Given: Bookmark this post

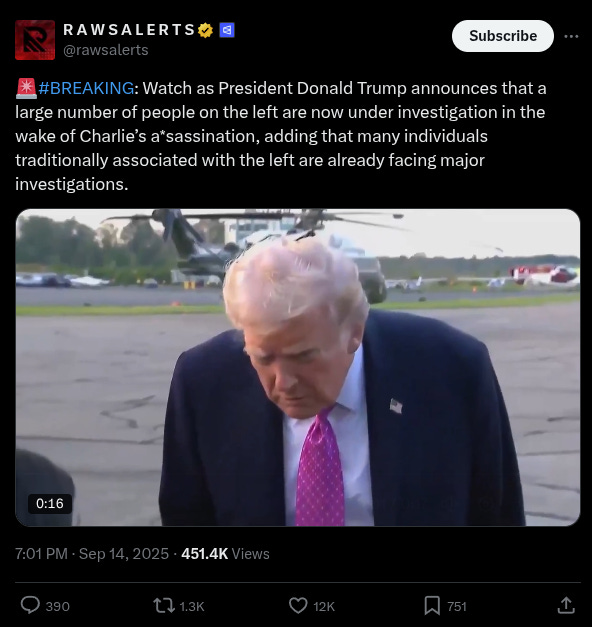Looking at the screenshot, I should pos(432,605).
